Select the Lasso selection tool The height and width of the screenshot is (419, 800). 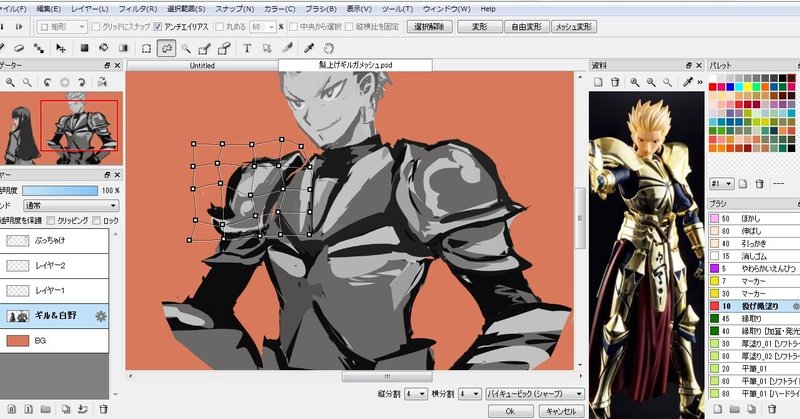[x=166, y=48]
